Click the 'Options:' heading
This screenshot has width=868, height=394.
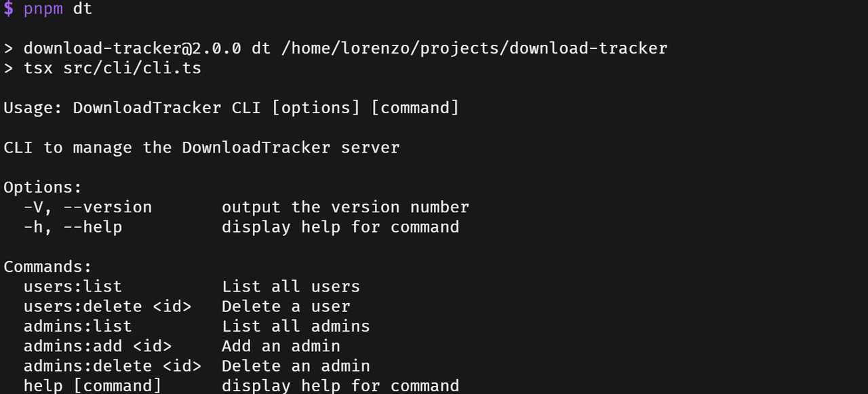click(x=43, y=187)
